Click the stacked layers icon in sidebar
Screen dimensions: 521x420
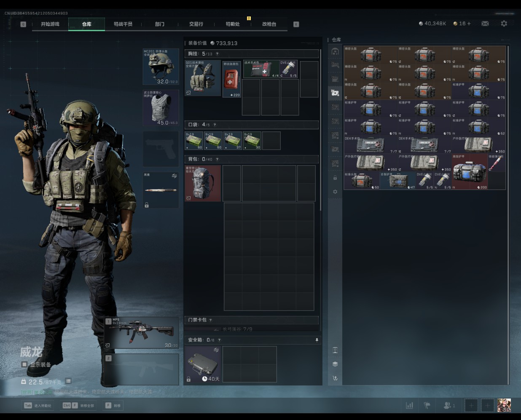click(335, 364)
